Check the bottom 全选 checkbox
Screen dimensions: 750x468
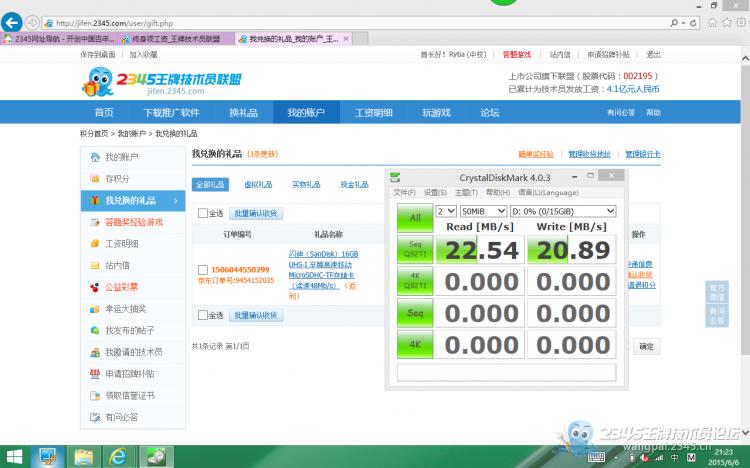point(203,315)
